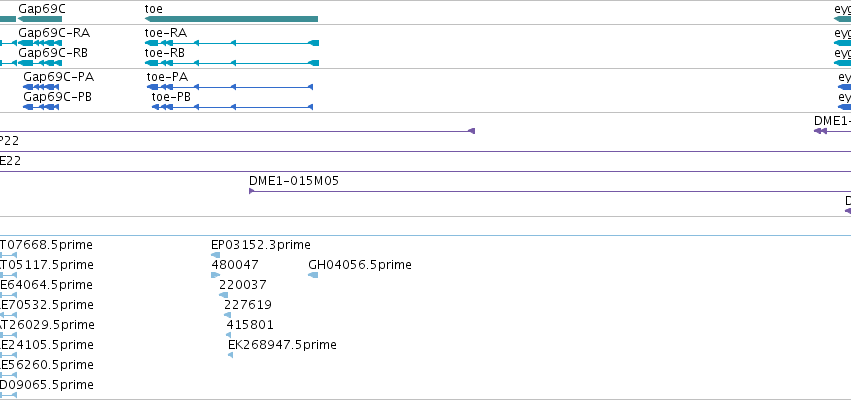Click the DME1-015M05 clone label

tap(294, 181)
